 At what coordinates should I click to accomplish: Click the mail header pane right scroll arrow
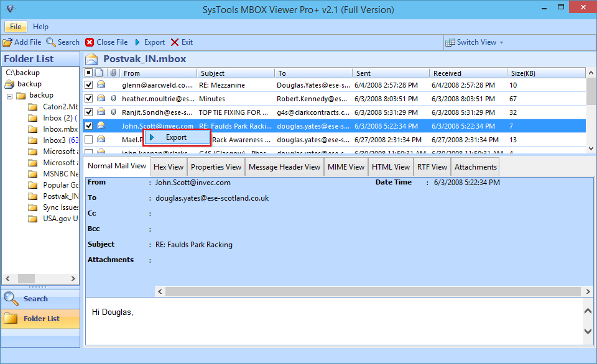click(588, 292)
